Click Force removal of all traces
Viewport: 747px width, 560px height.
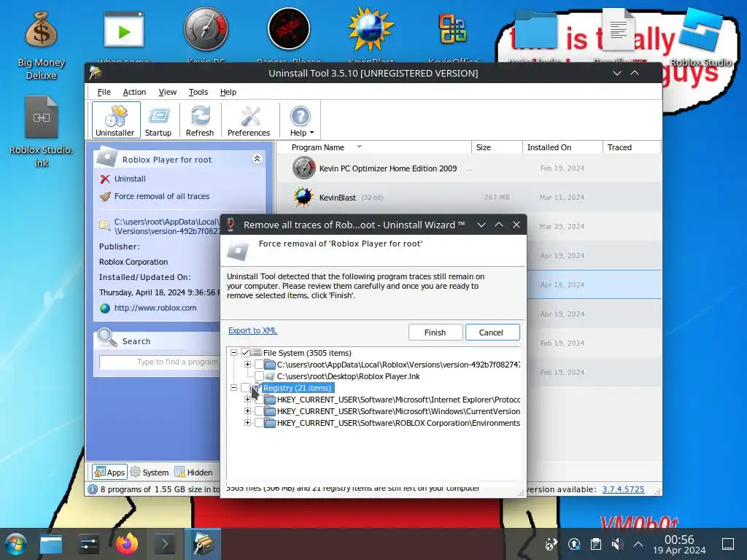161,196
